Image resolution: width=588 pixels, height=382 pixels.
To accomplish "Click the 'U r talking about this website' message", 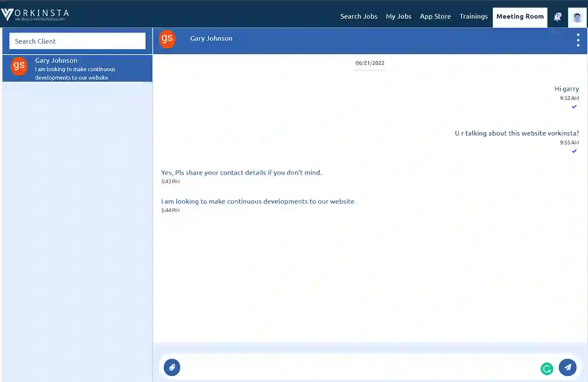I will pyautogui.click(x=517, y=133).
